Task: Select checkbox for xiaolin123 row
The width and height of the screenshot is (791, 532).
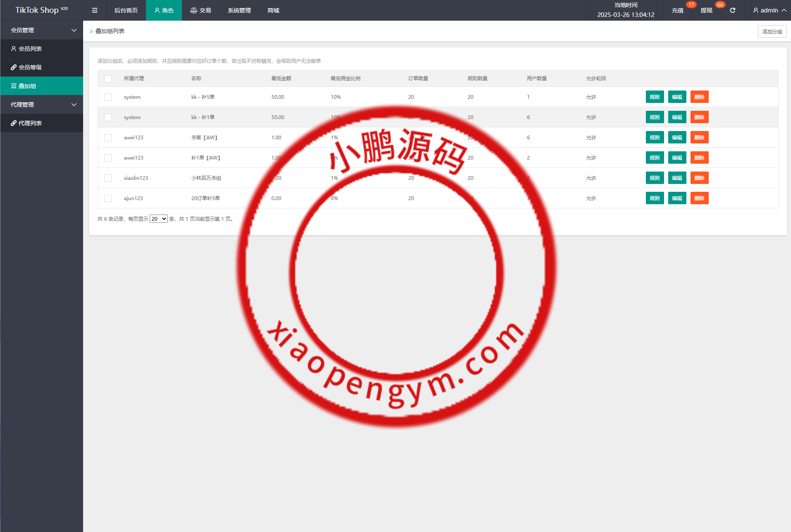Action: coord(108,178)
